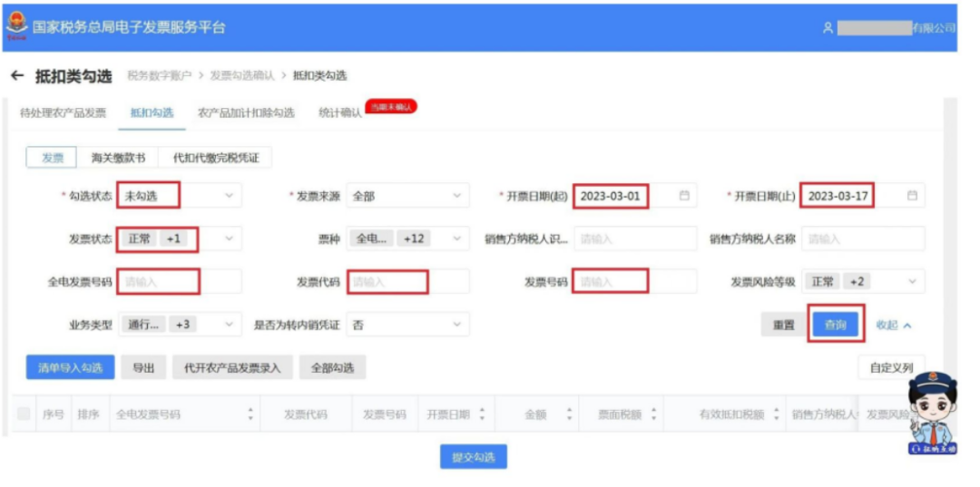The width and height of the screenshot is (980, 487).
Task: Tick the select-all checkbox in table header
Action: coord(24,414)
